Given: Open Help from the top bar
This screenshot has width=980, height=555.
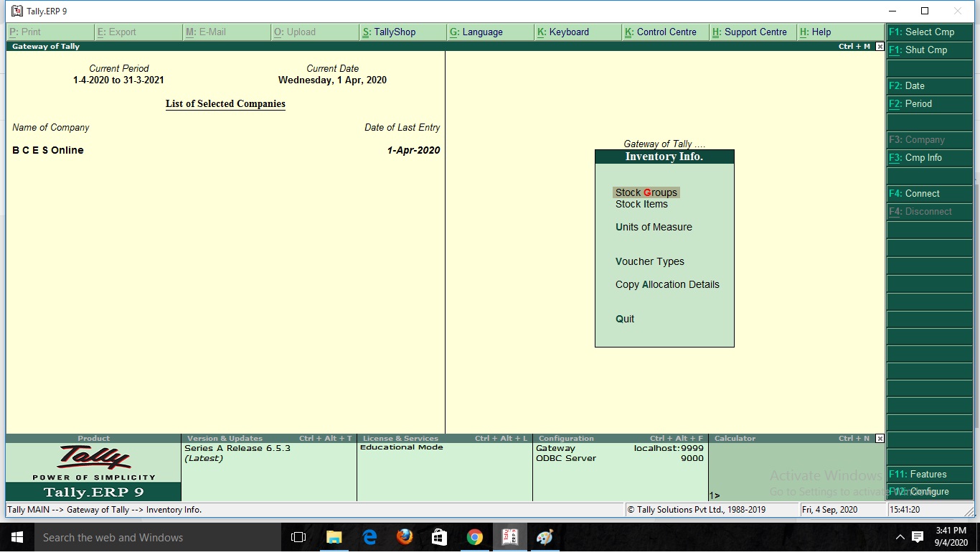Looking at the screenshot, I should (x=841, y=32).
